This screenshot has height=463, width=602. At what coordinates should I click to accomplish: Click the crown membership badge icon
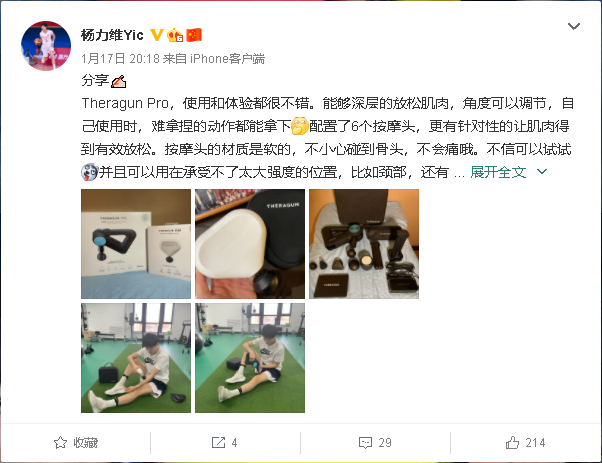[x=175, y=35]
